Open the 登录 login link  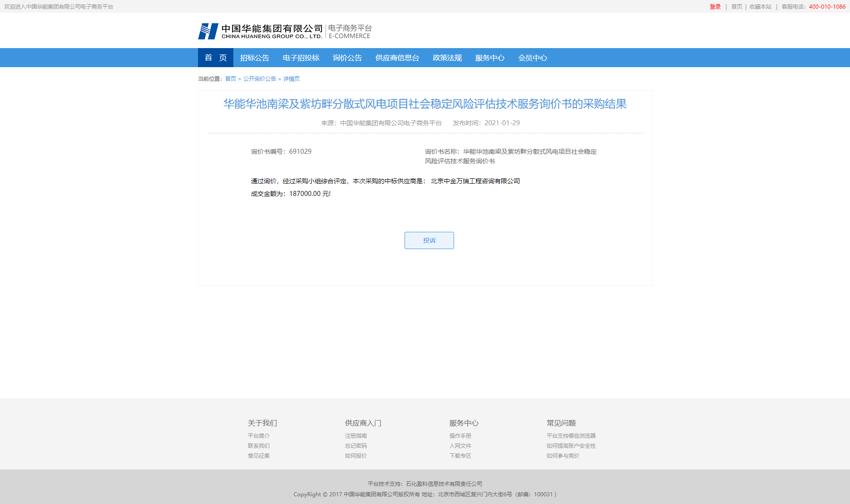click(x=715, y=6)
